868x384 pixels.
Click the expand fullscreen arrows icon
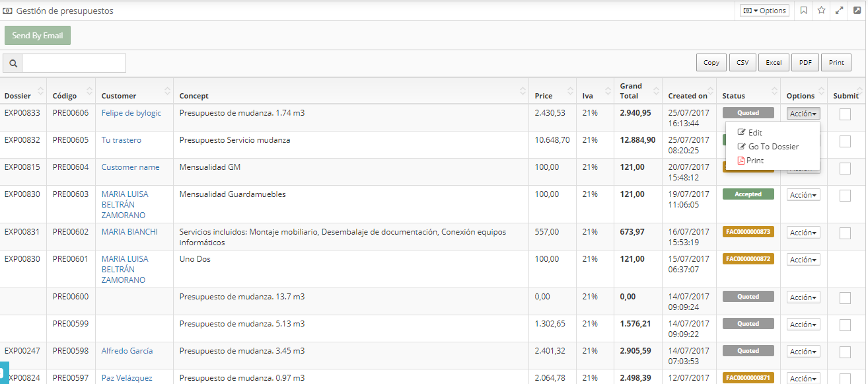click(x=840, y=11)
